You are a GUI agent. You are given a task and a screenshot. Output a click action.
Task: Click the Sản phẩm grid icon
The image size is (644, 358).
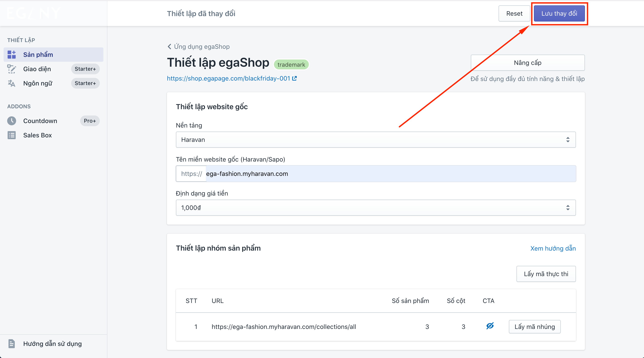point(11,55)
